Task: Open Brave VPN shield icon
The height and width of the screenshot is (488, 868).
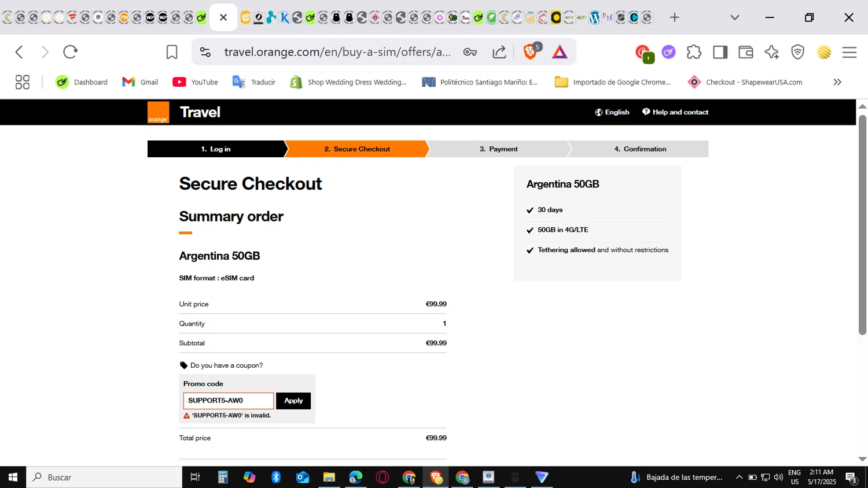Action: tap(797, 52)
